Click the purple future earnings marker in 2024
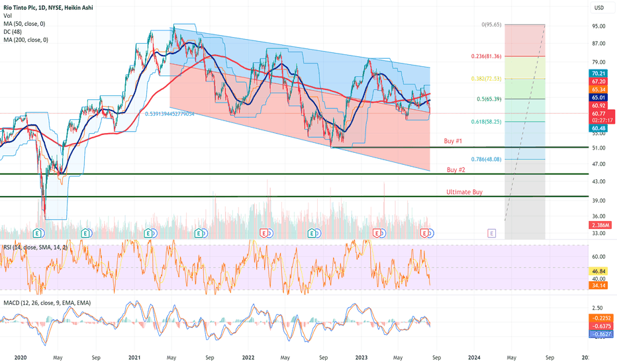 point(491,234)
